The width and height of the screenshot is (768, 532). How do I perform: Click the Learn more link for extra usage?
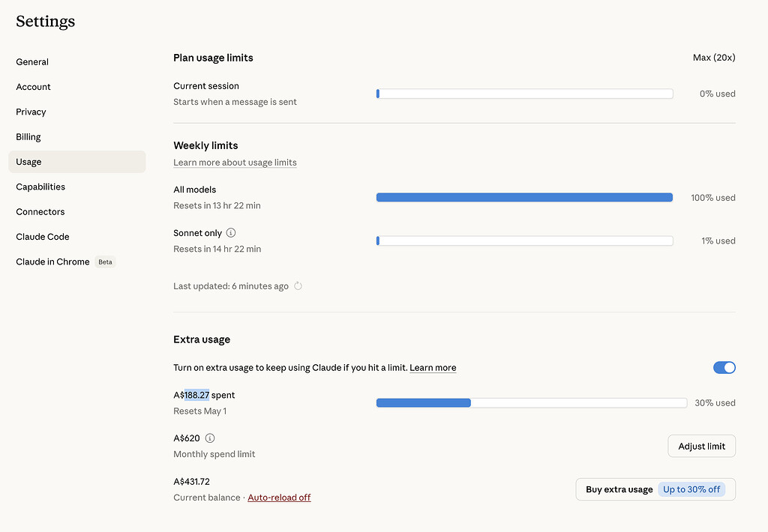pyautogui.click(x=433, y=368)
